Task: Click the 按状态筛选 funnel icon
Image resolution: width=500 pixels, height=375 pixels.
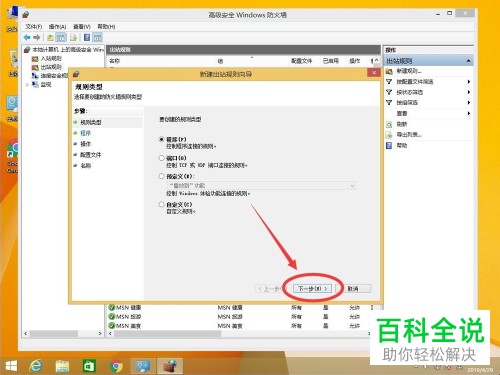Action: [389, 92]
